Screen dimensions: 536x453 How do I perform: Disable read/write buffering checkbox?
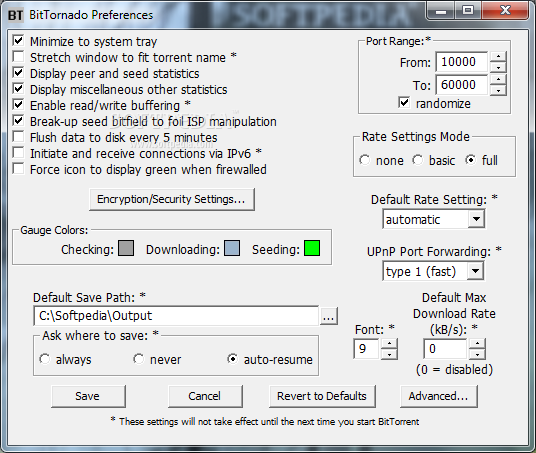(18, 105)
